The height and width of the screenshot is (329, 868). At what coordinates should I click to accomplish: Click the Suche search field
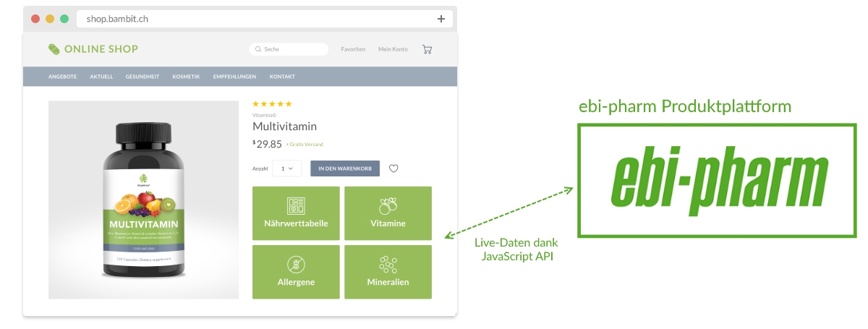[289, 49]
